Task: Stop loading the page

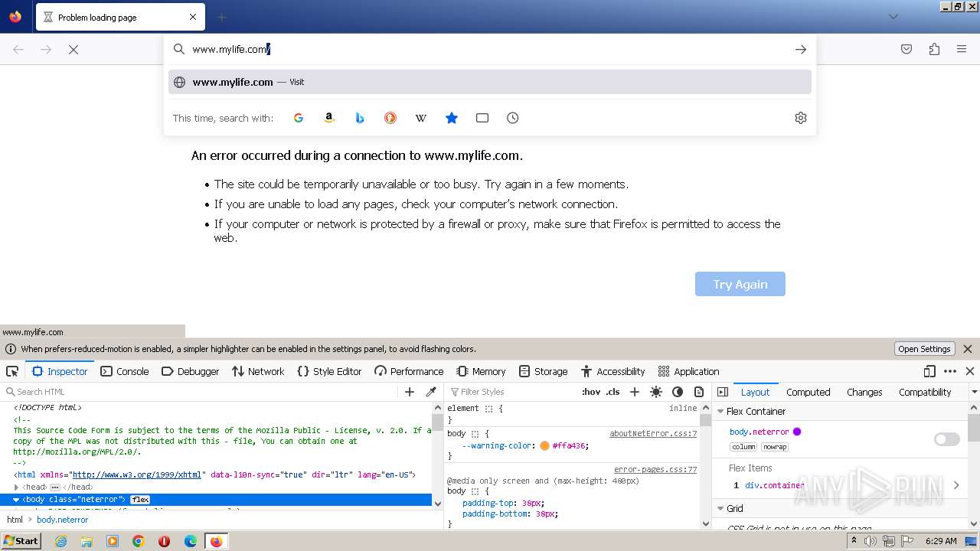Action: [x=73, y=49]
